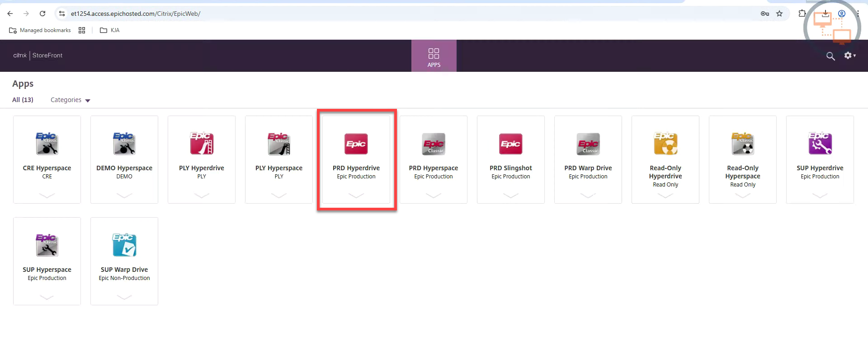Click the Read-Only Hyperspace app name

743,172
